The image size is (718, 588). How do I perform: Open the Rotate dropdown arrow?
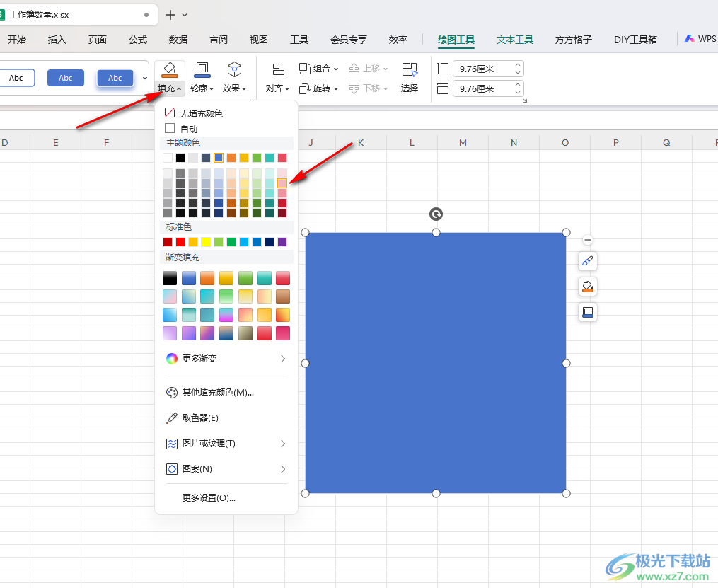(x=336, y=88)
